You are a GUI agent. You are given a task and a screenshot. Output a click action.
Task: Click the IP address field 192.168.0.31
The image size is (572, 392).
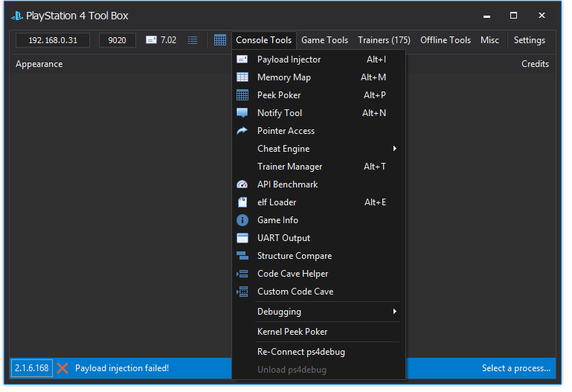tap(53, 40)
